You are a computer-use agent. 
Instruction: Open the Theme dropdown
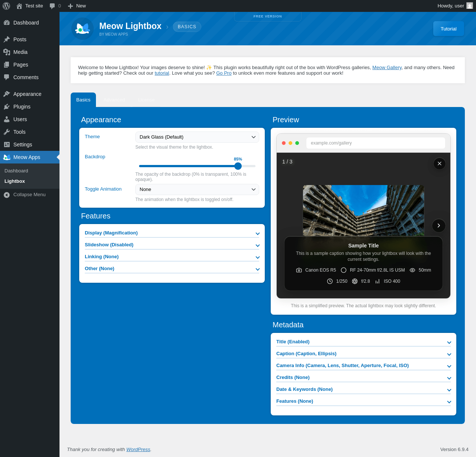click(x=197, y=137)
